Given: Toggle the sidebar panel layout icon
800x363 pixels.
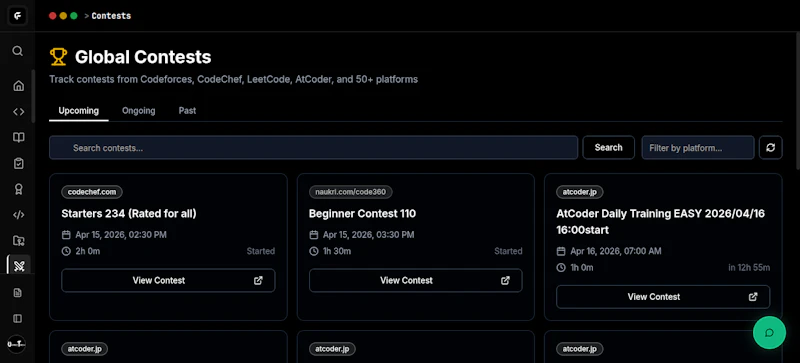Looking at the screenshot, I should 17,319.
